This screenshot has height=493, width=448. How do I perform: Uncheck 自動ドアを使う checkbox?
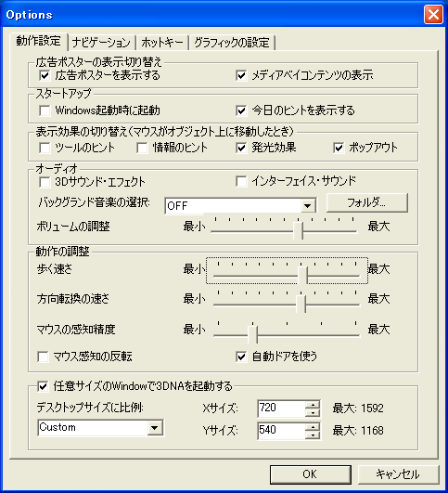pyautogui.click(x=241, y=357)
